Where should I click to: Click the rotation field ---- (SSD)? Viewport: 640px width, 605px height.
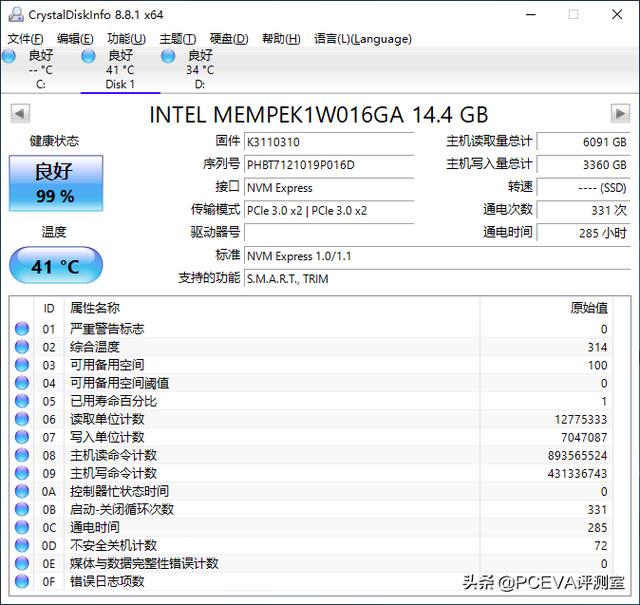click(584, 188)
